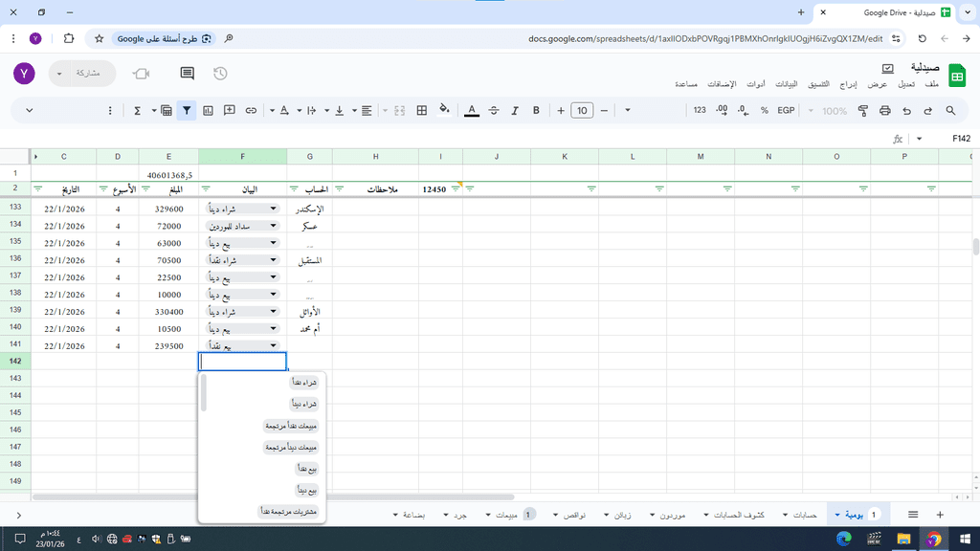Screen dimensions: 980x551
Task: Open the text color picker
Action: point(471,111)
